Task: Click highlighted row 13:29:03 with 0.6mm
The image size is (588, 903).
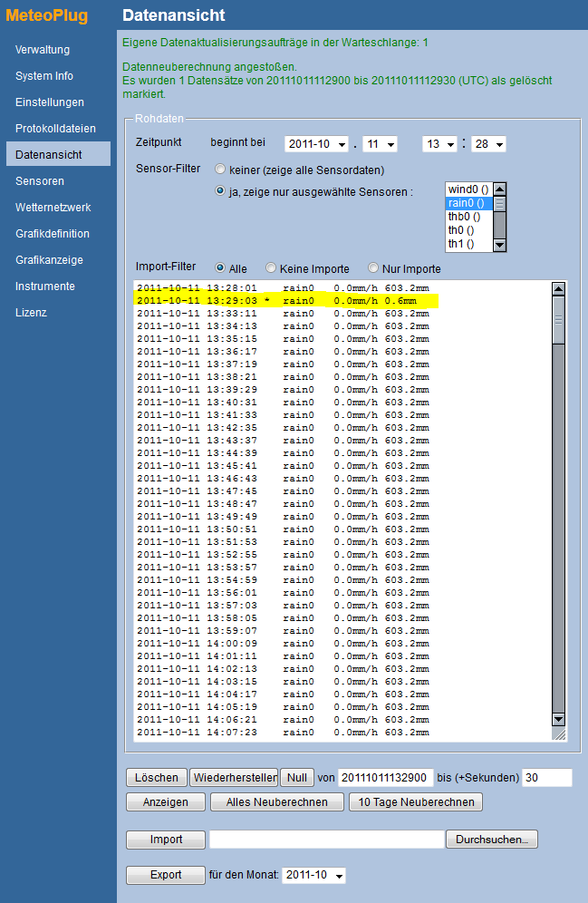Action: click(286, 301)
